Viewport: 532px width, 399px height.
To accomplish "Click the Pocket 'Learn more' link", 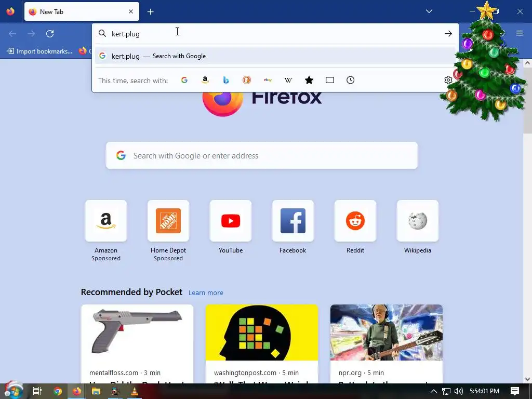I will click(206, 293).
